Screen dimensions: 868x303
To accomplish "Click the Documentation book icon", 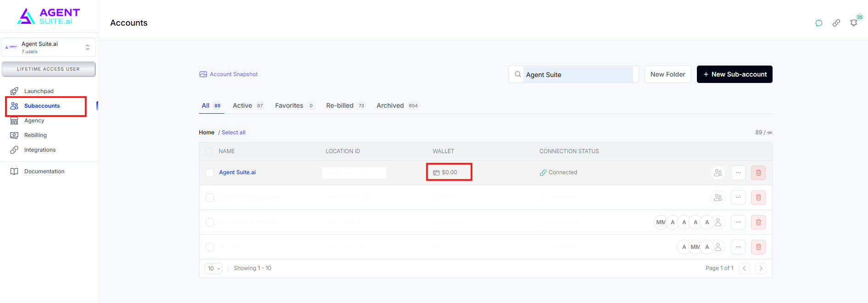I will 14,171.
